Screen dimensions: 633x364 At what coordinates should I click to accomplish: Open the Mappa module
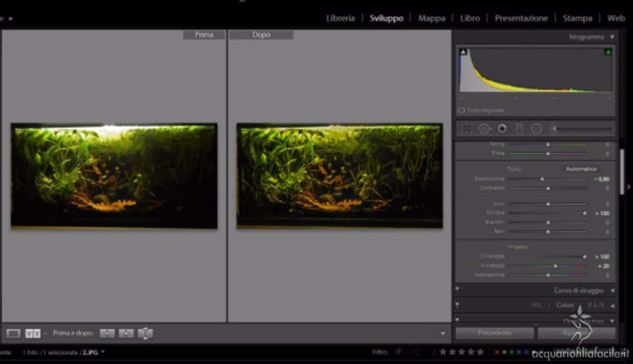click(x=431, y=18)
